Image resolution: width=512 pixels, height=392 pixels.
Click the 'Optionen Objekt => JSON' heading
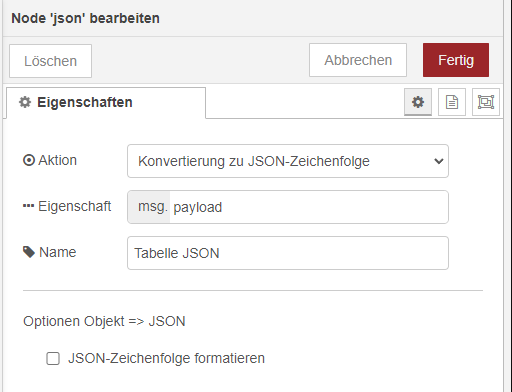(104, 321)
